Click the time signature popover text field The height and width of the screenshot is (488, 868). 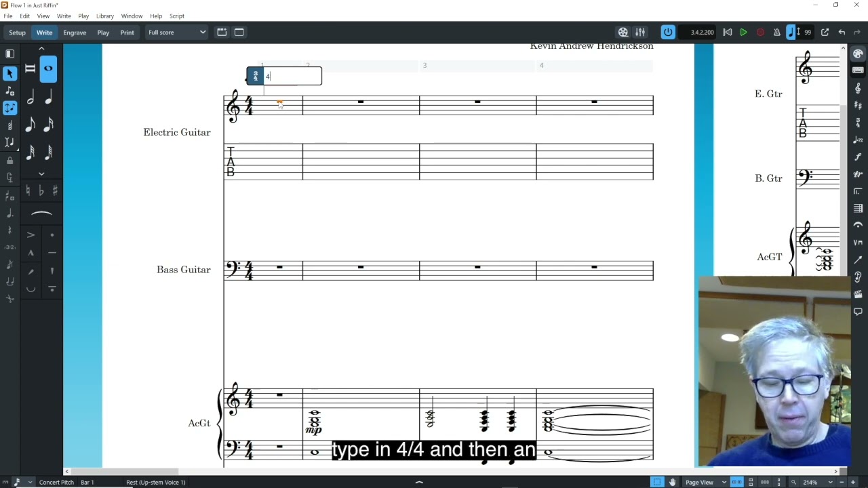click(x=292, y=77)
